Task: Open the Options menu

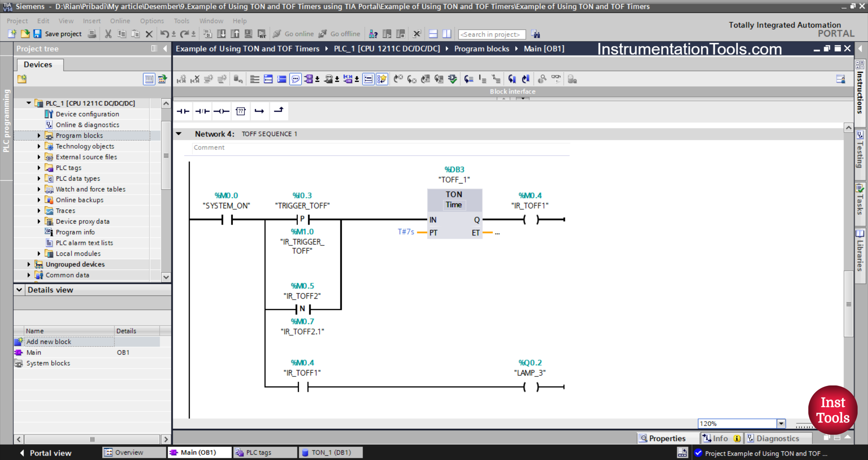Action: (x=151, y=21)
